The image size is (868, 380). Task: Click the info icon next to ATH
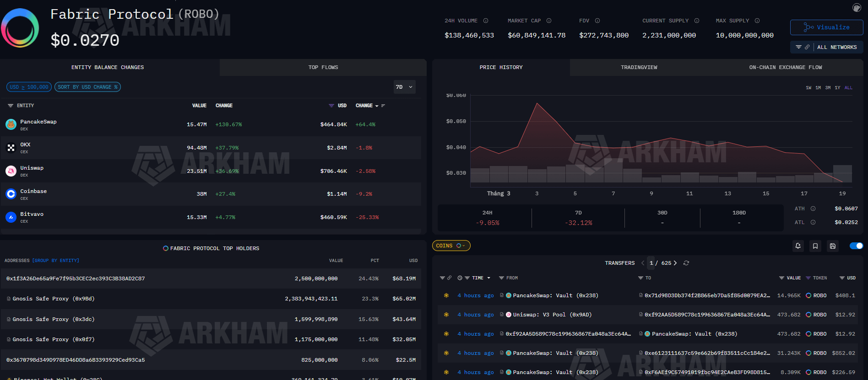tap(813, 209)
